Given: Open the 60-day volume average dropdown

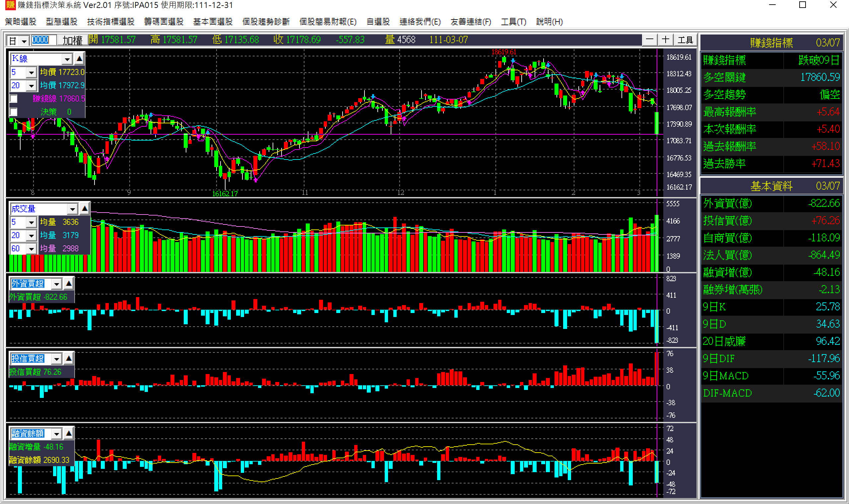Looking at the screenshot, I should tap(31, 249).
